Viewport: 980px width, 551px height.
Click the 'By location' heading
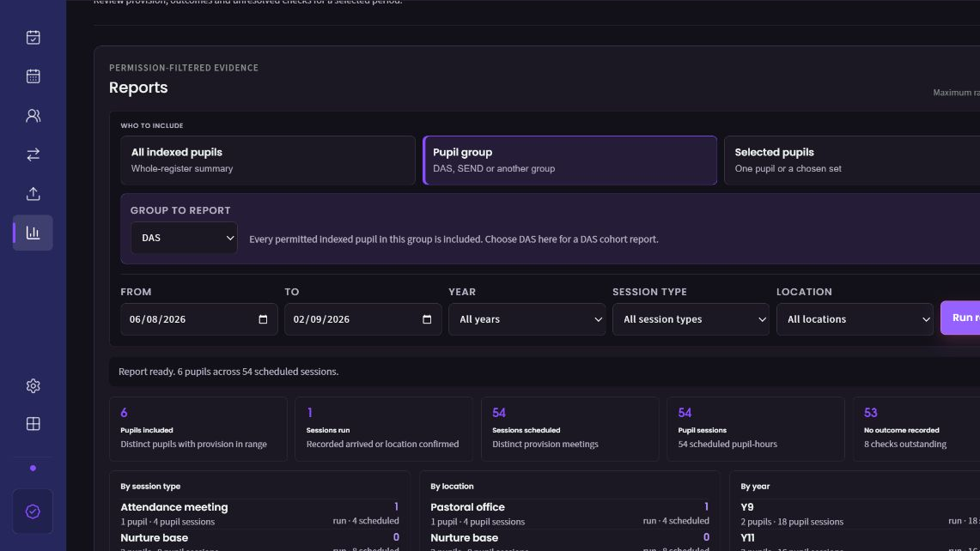pyautogui.click(x=452, y=486)
